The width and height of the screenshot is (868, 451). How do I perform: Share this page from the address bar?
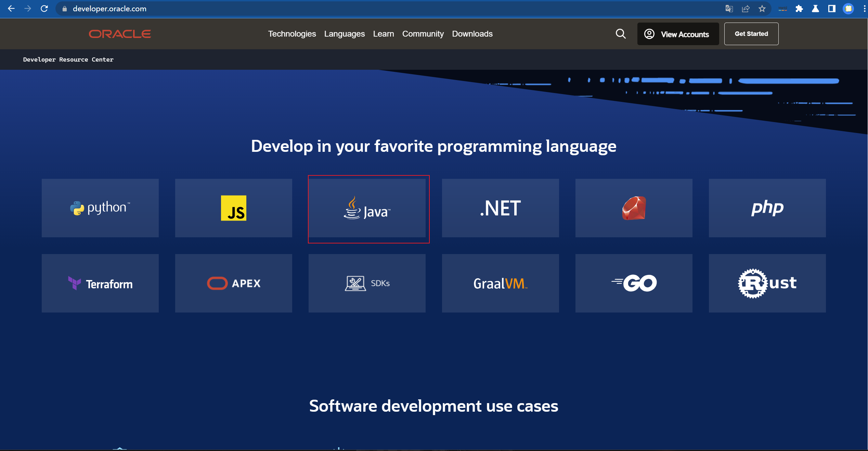(x=746, y=9)
